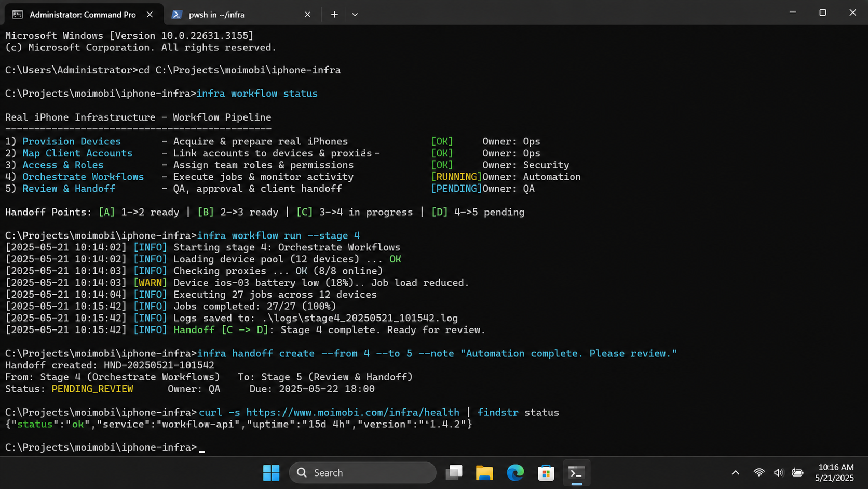Click the green "Handoff [C -> D]:" text
This screenshot has height=489, width=868.
[x=224, y=330]
